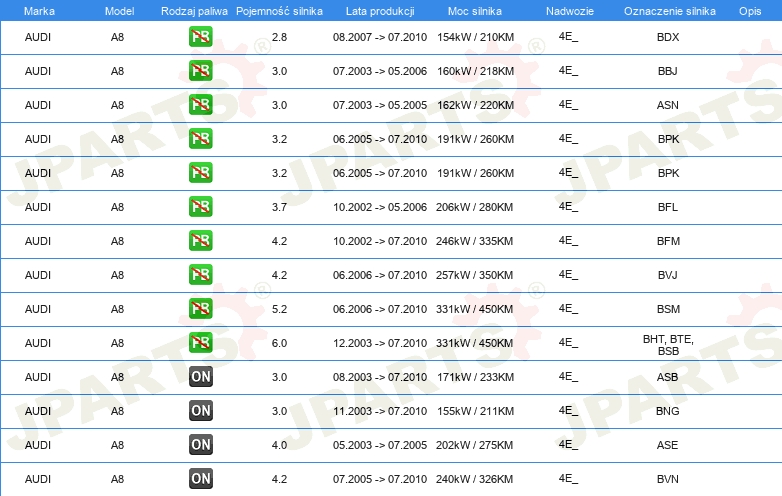Select engine capacity 6.0

click(x=279, y=343)
